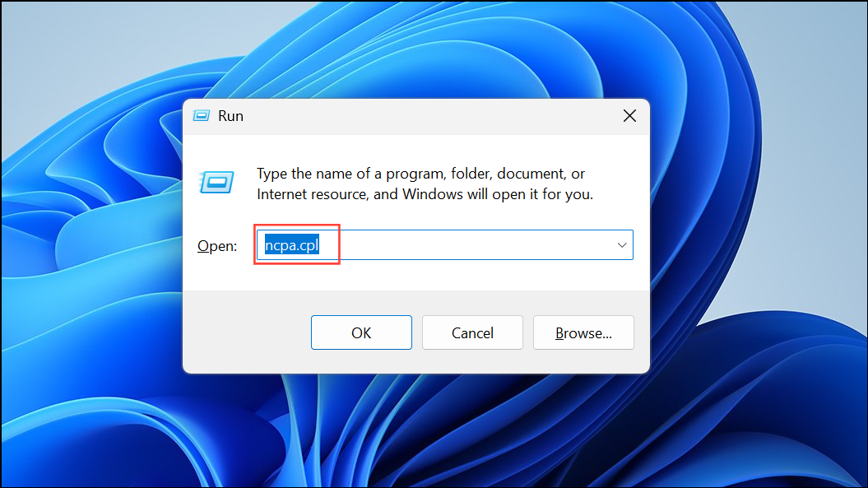The image size is (868, 488).
Task: Click the Cancel button
Action: pos(472,332)
